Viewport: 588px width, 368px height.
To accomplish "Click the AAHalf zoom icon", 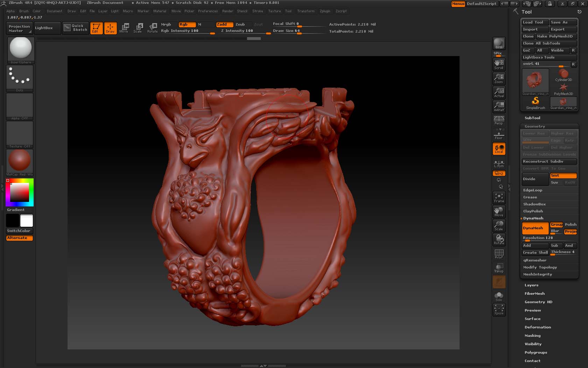I will (499, 107).
